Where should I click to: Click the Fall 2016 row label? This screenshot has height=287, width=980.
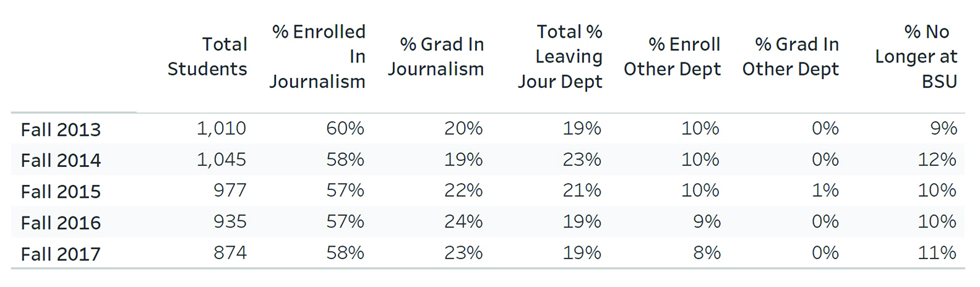click(x=61, y=223)
